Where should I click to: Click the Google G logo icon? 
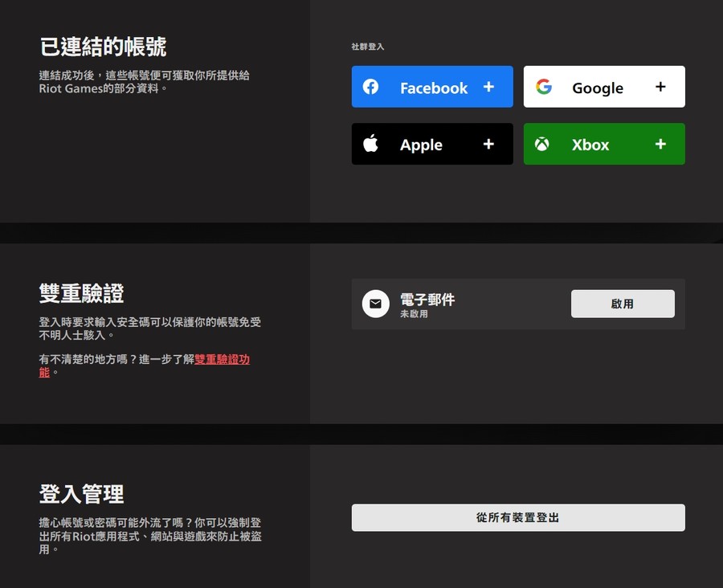[544, 87]
